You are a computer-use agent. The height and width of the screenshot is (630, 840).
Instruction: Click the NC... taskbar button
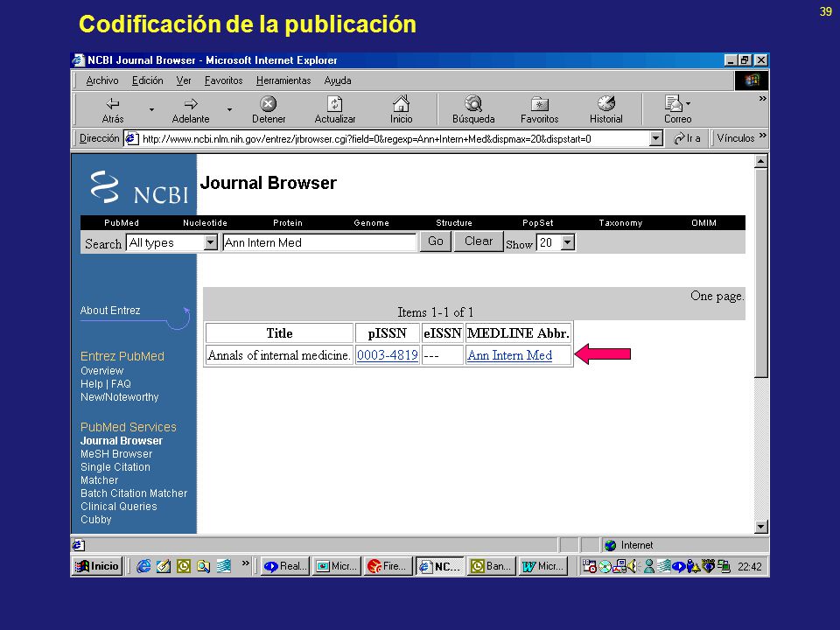click(440, 566)
